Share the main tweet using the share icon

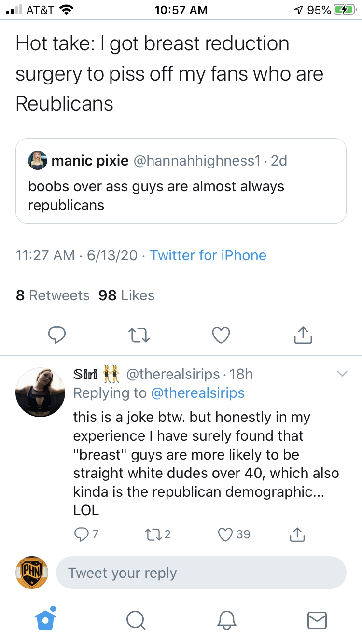tap(303, 335)
